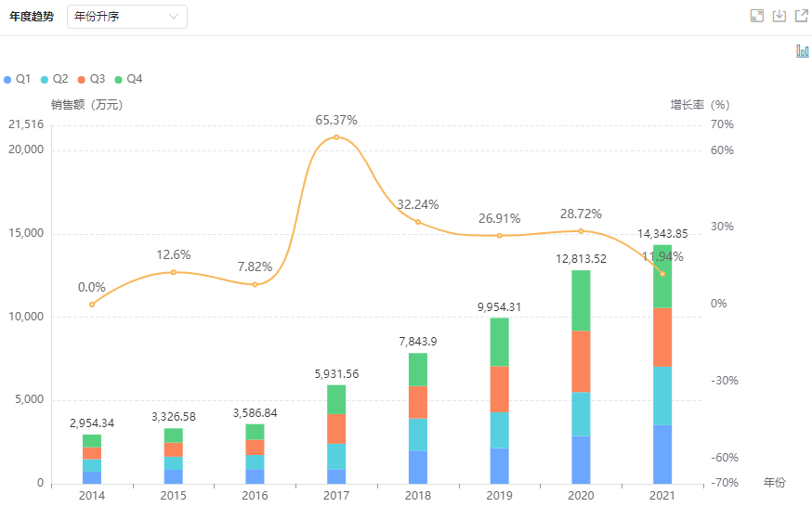The height and width of the screenshot is (507, 812).
Task: Click the blue bar chart type icon
Action: 802,51
